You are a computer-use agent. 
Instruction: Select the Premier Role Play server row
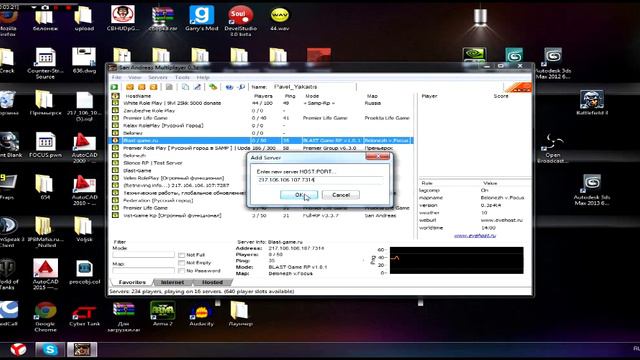click(x=262, y=148)
